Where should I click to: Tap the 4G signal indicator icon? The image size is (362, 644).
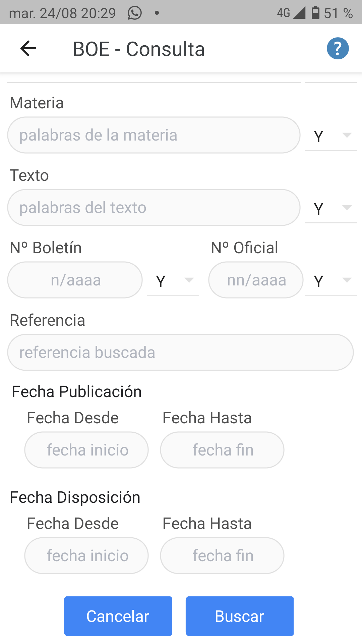[x=290, y=13]
